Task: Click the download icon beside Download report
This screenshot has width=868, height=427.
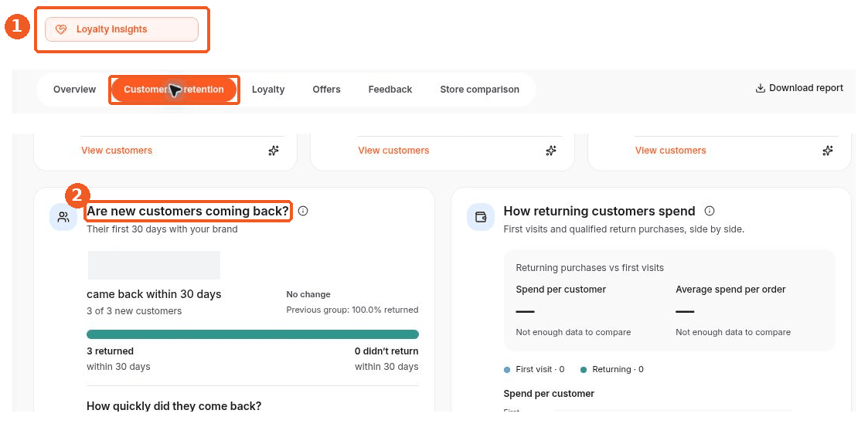Action: click(x=760, y=88)
